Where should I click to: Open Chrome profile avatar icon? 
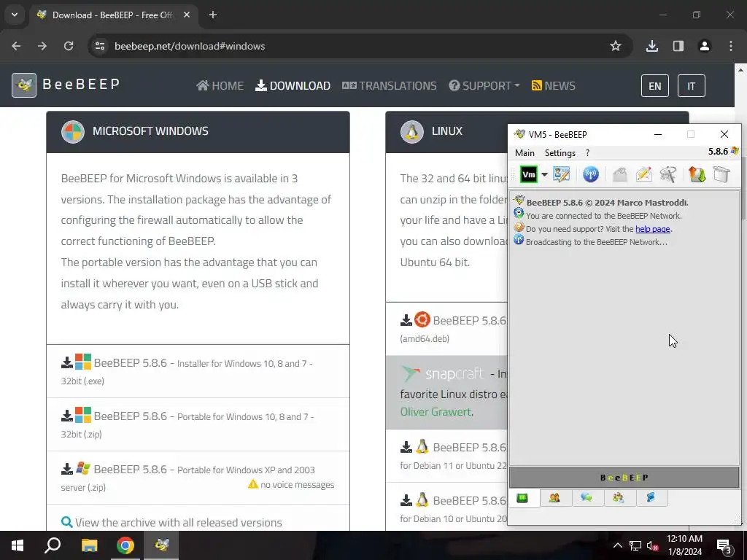point(705,46)
